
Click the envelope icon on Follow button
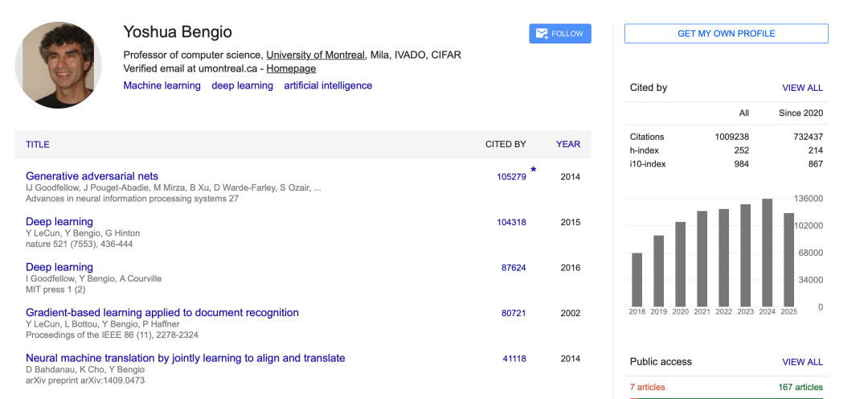[542, 33]
